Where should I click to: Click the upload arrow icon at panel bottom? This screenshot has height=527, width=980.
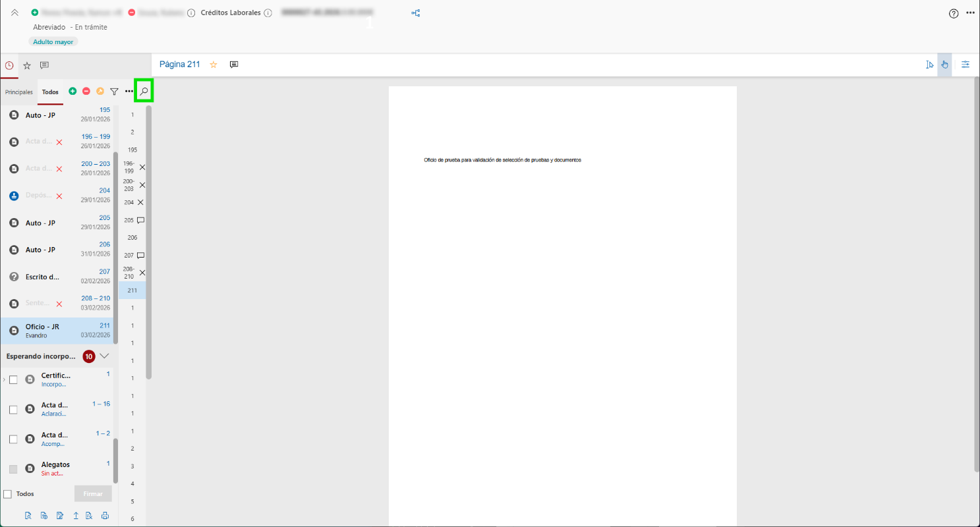pyautogui.click(x=76, y=516)
